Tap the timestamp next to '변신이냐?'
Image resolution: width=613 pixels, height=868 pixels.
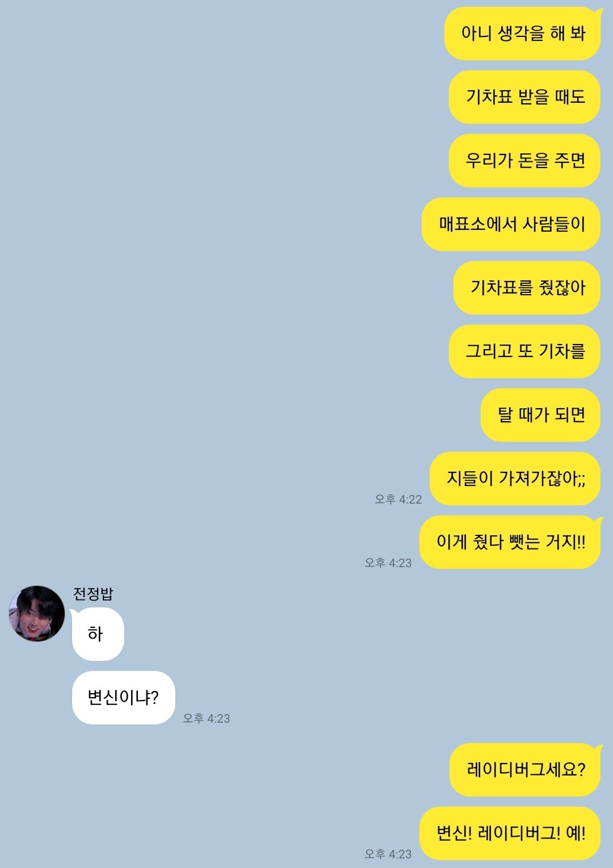pyautogui.click(x=207, y=719)
